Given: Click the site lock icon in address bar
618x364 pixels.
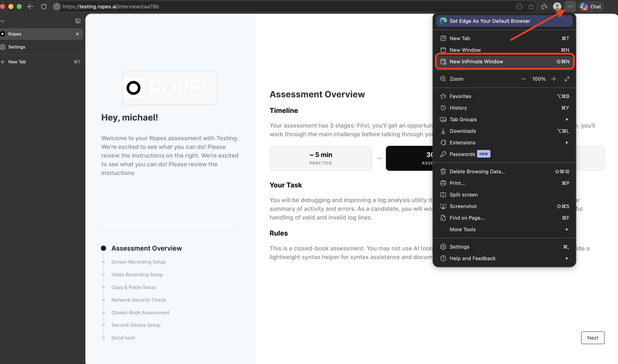Looking at the screenshot, I should click(x=57, y=7).
